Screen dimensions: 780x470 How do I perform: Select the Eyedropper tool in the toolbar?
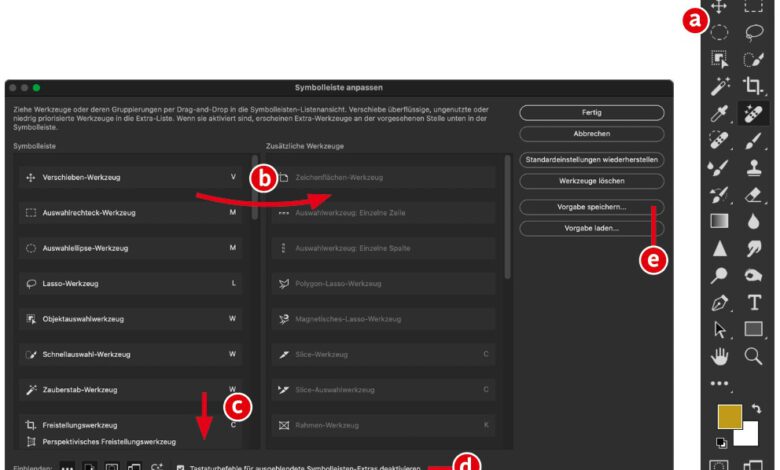pyautogui.click(x=719, y=114)
